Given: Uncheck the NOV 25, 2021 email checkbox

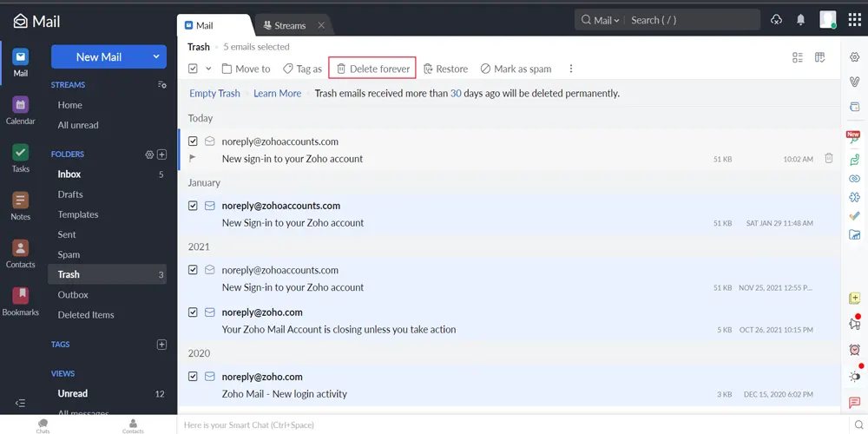Looking at the screenshot, I should (193, 270).
